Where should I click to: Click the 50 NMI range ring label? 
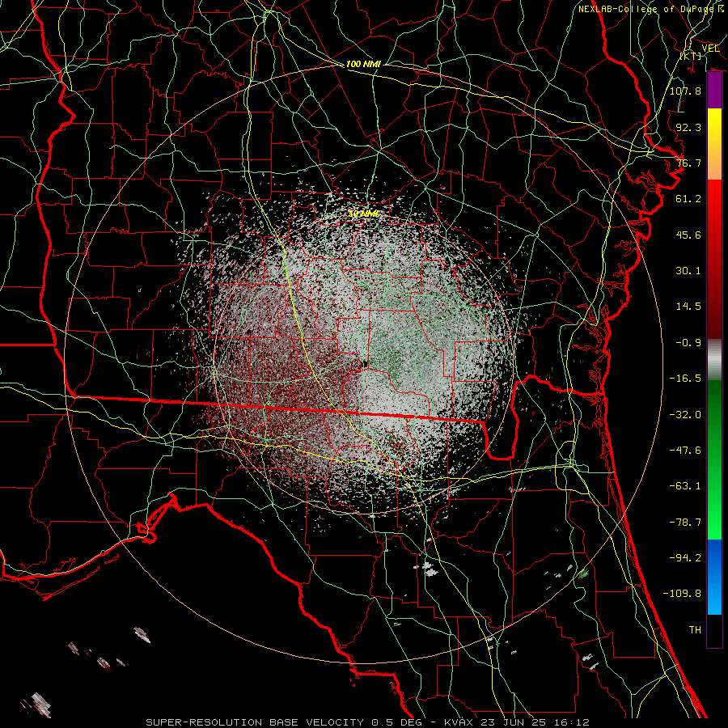click(362, 214)
